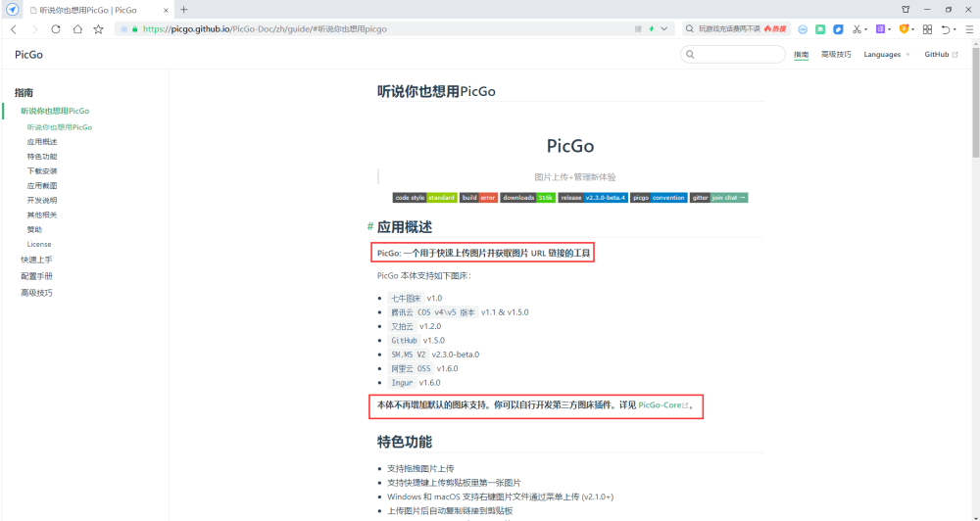Click the browser search box with 热搜
The width and height of the screenshot is (980, 521).
coord(736,28)
